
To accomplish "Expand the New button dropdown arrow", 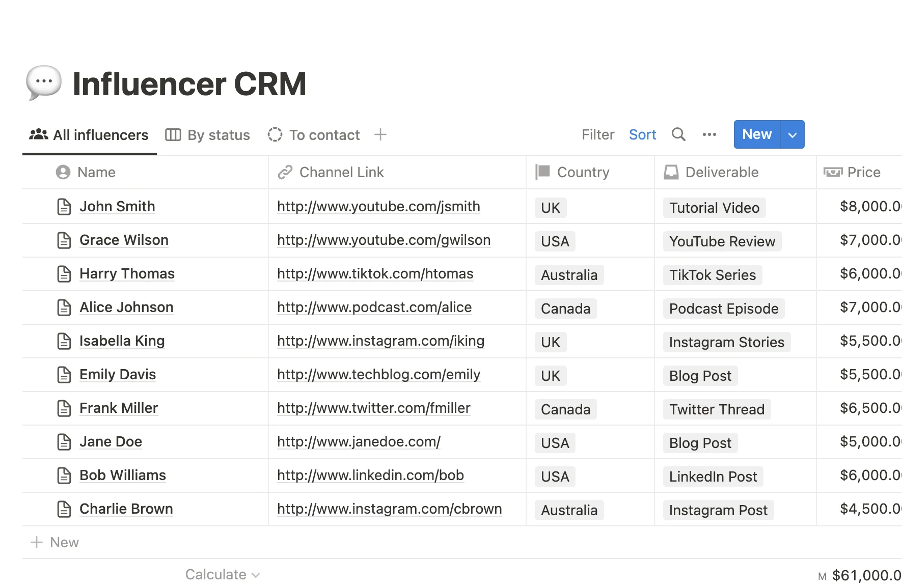I will 792,134.
